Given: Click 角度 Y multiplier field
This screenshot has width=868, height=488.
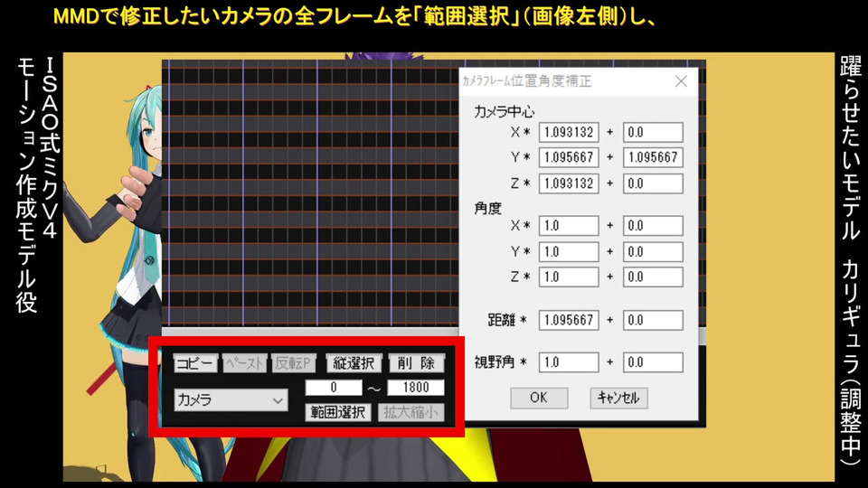Looking at the screenshot, I should click(569, 252).
